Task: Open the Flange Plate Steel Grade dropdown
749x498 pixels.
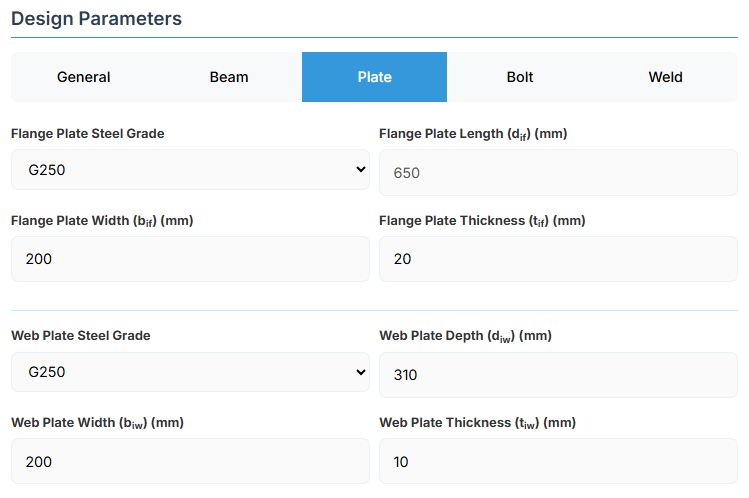Action: pyautogui.click(x=190, y=170)
